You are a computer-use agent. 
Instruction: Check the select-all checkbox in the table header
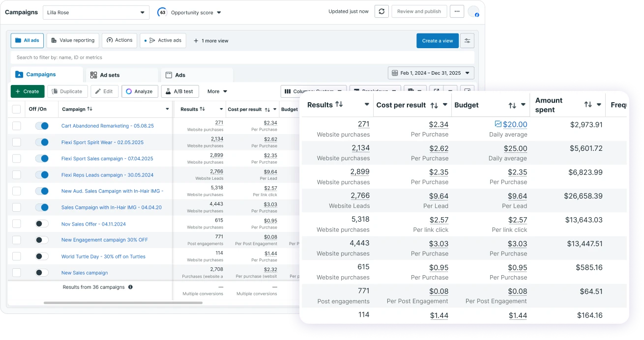tap(17, 109)
